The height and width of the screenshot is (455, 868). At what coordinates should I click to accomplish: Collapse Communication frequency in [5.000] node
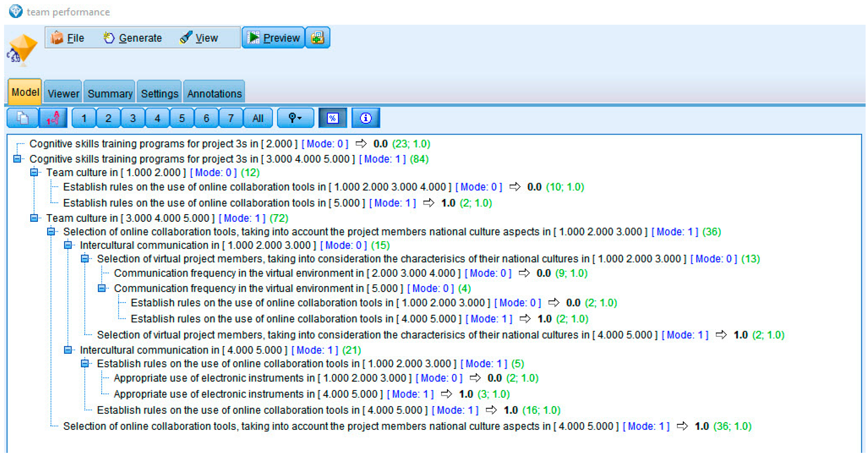(x=101, y=288)
